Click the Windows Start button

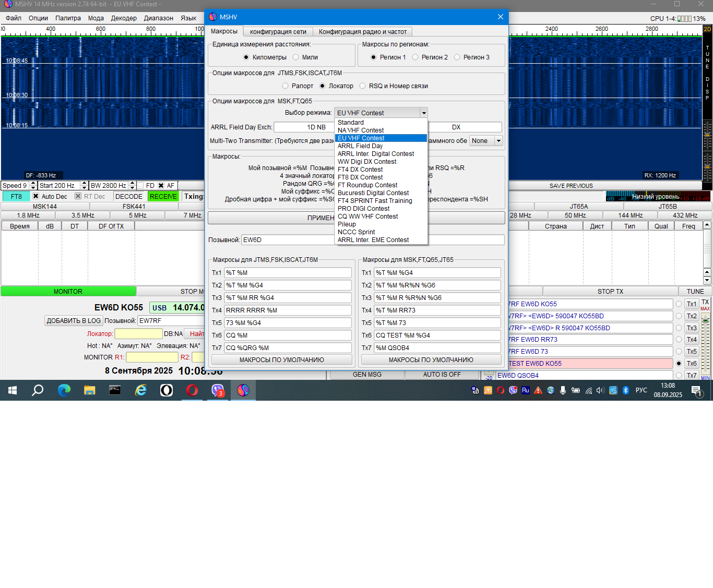[x=13, y=390]
